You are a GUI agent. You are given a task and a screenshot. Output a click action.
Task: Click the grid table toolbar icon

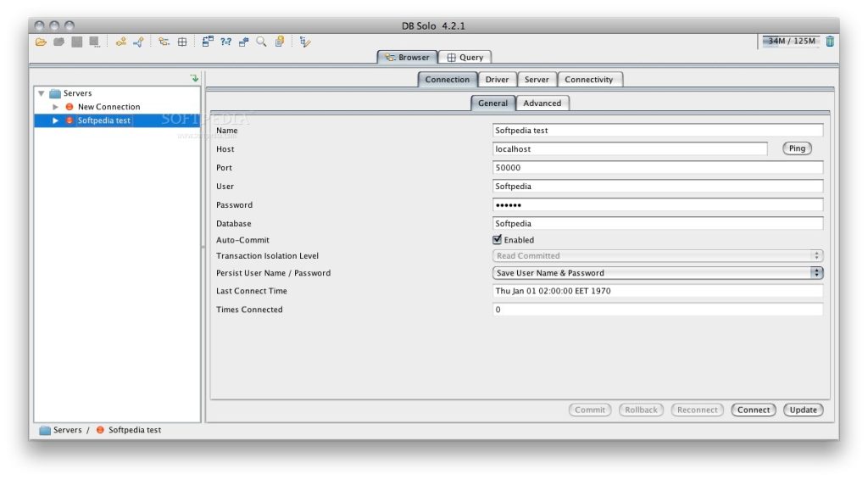pyautogui.click(x=181, y=42)
